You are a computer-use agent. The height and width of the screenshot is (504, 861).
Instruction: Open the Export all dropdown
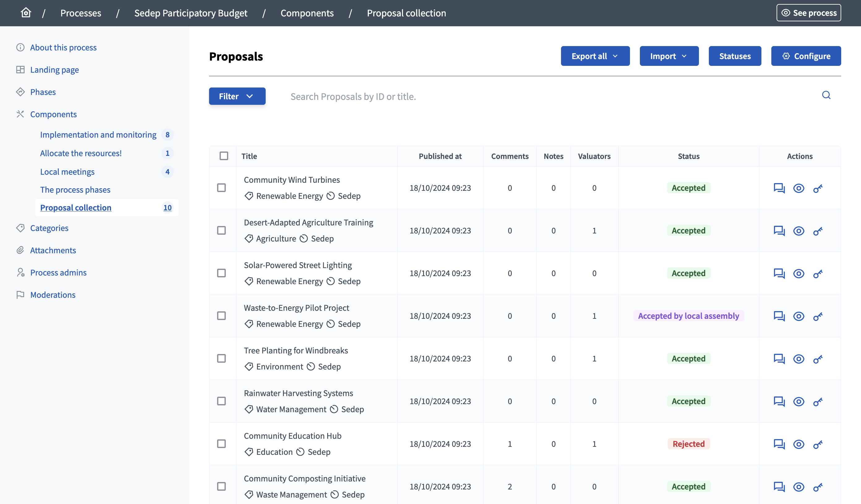(x=595, y=56)
